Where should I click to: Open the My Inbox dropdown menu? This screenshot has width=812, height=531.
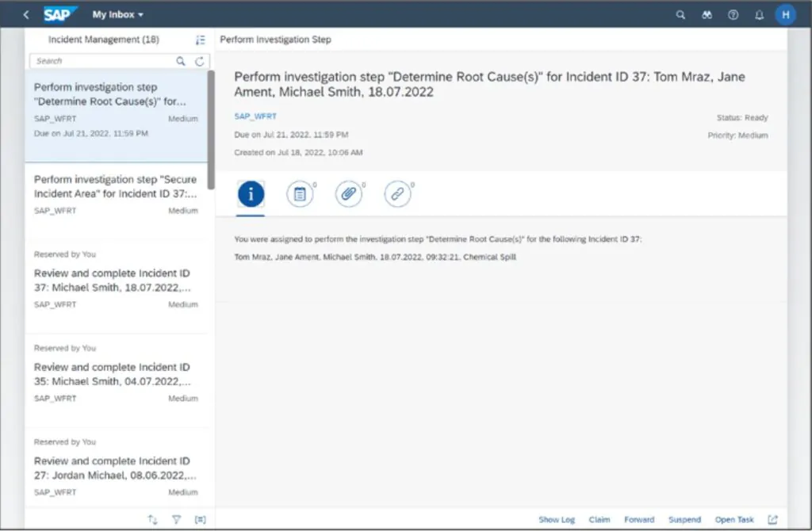(117, 14)
